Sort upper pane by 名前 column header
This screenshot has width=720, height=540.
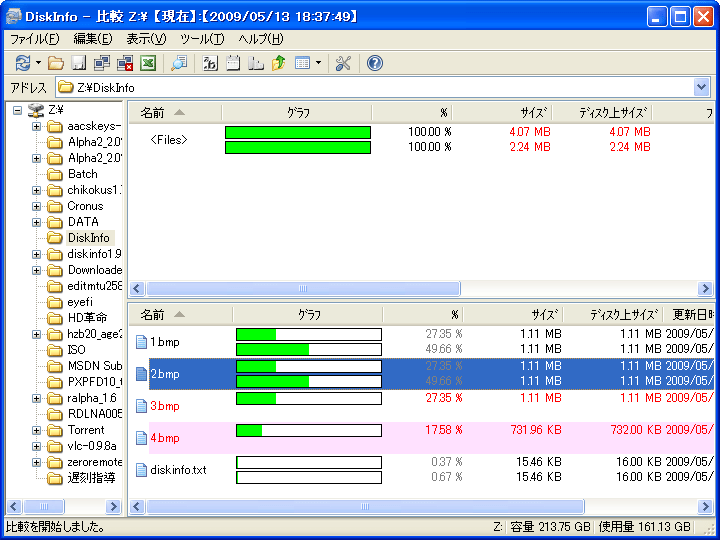[x=175, y=113]
